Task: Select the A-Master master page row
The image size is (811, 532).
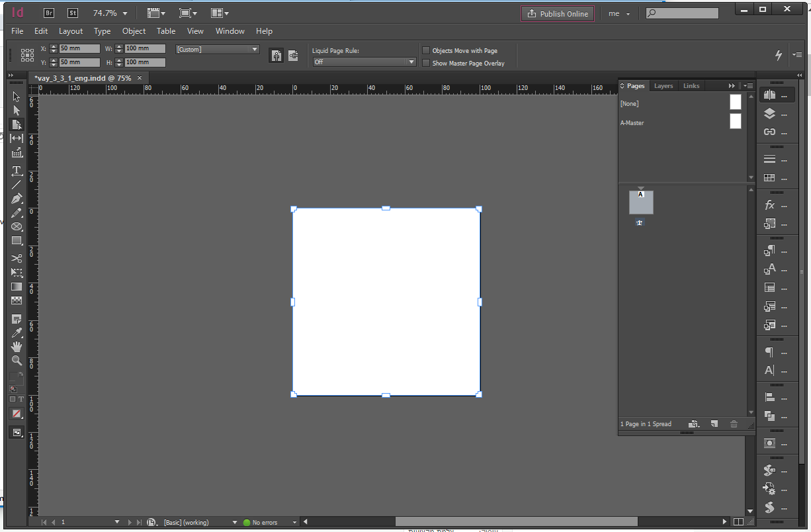Action: 683,122
